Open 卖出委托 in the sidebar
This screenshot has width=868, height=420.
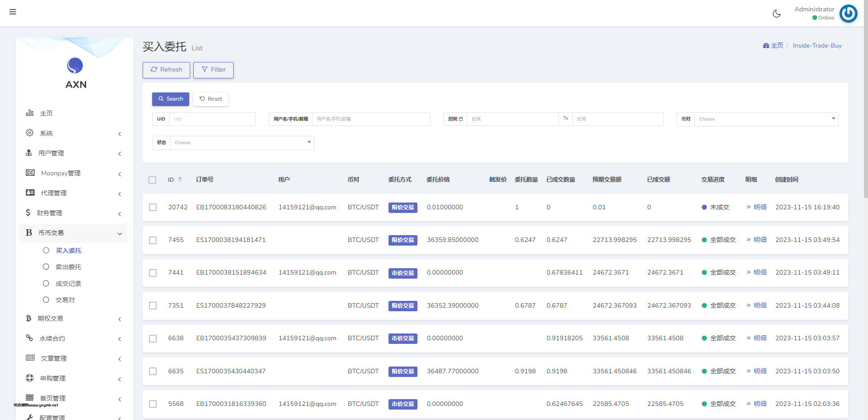click(68, 267)
